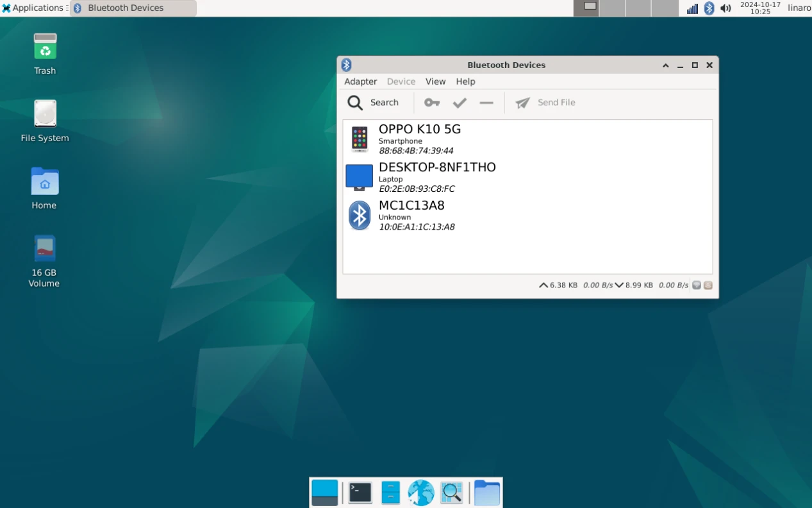Click the Show Desktop dock icon
The width and height of the screenshot is (812, 508).
click(x=325, y=493)
